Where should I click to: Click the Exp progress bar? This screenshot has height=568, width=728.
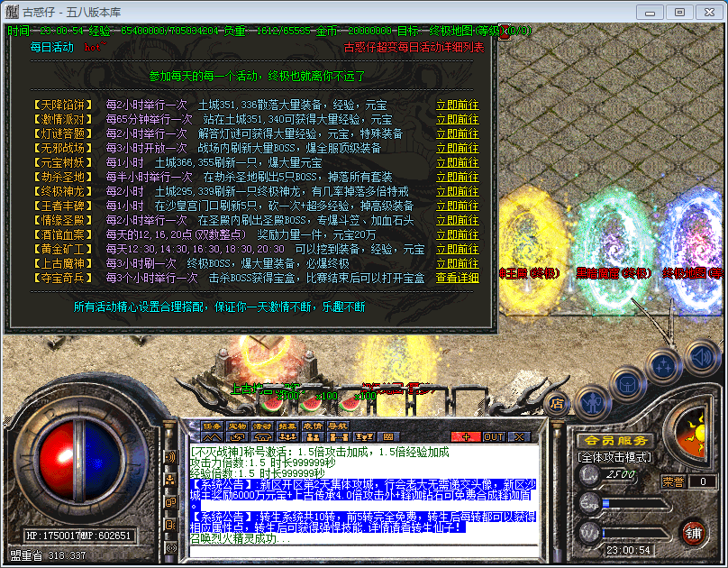(x=635, y=504)
